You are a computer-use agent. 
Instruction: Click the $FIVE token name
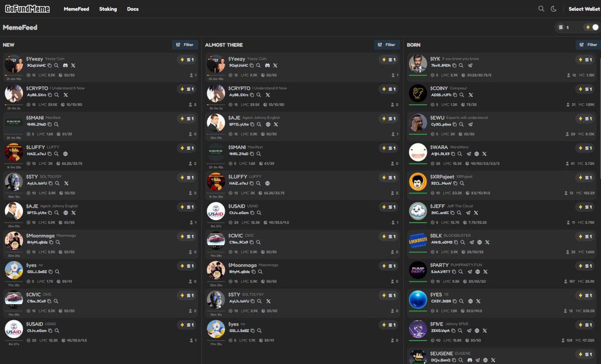tap(436, 324)
